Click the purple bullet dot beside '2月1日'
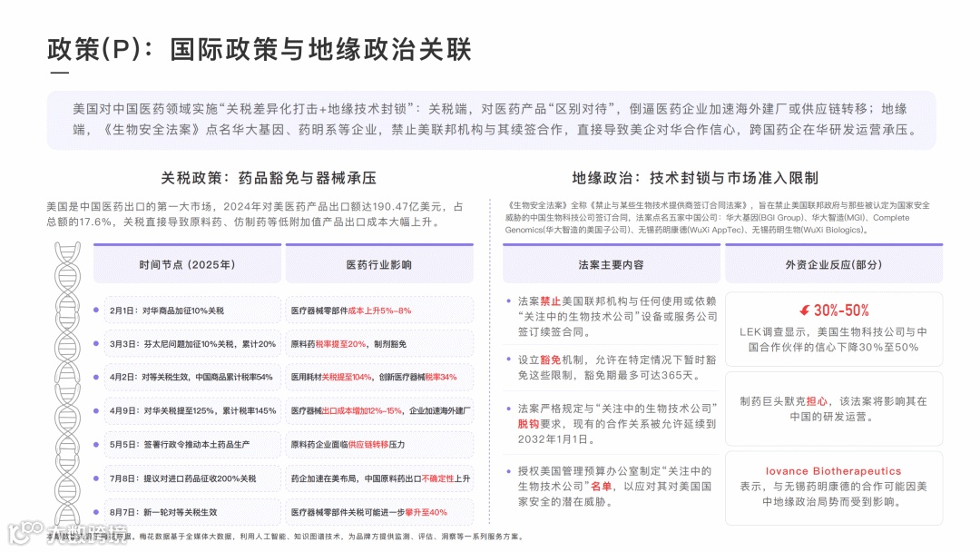The height and width of the screenshot is (552, 980). pyautogui.click(x=95, y=310)
